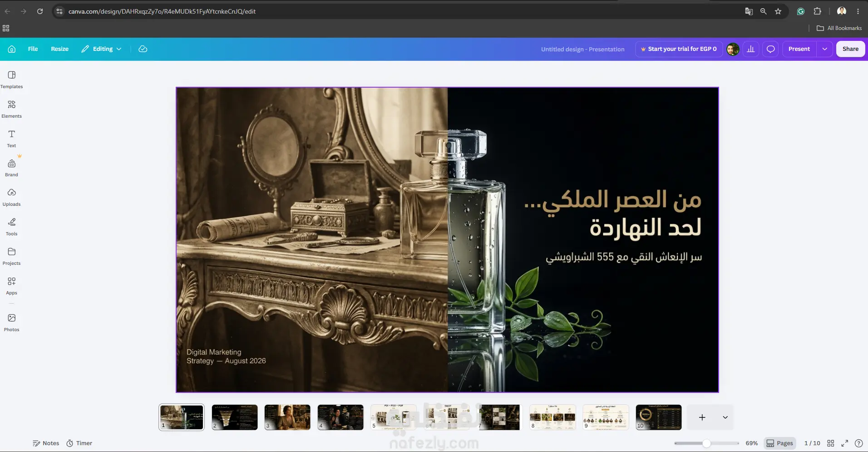This screenshot has width=868, height=452.
Task: Select slide 5 thumbnail
Action: click(394, 417)
